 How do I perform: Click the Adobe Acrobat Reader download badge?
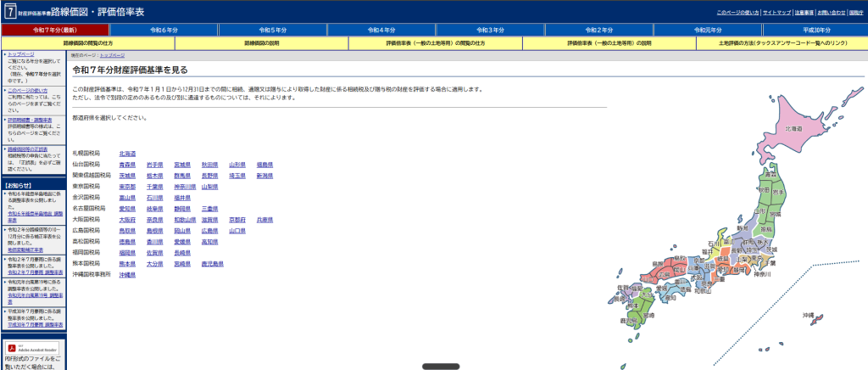pos(31,348)
